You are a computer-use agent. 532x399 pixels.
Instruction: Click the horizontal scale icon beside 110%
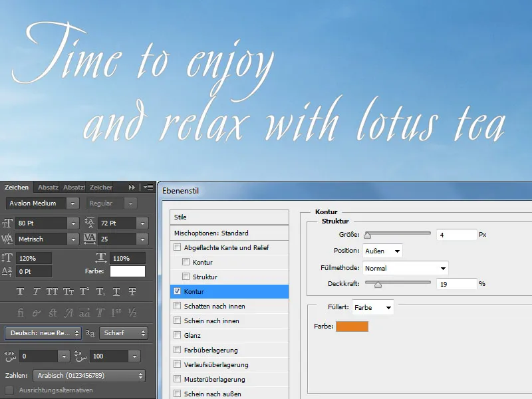[x=101, y=257]
